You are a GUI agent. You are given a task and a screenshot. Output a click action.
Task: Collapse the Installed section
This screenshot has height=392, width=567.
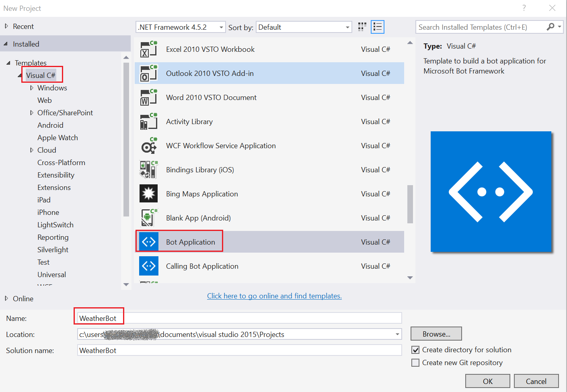coord(6,44)
